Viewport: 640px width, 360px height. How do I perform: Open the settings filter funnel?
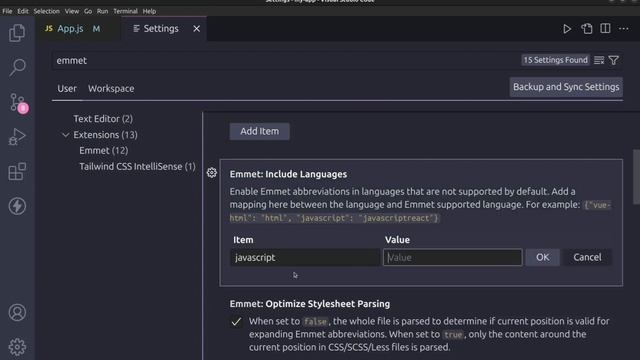pyautogui.click(x=613, y=60)
